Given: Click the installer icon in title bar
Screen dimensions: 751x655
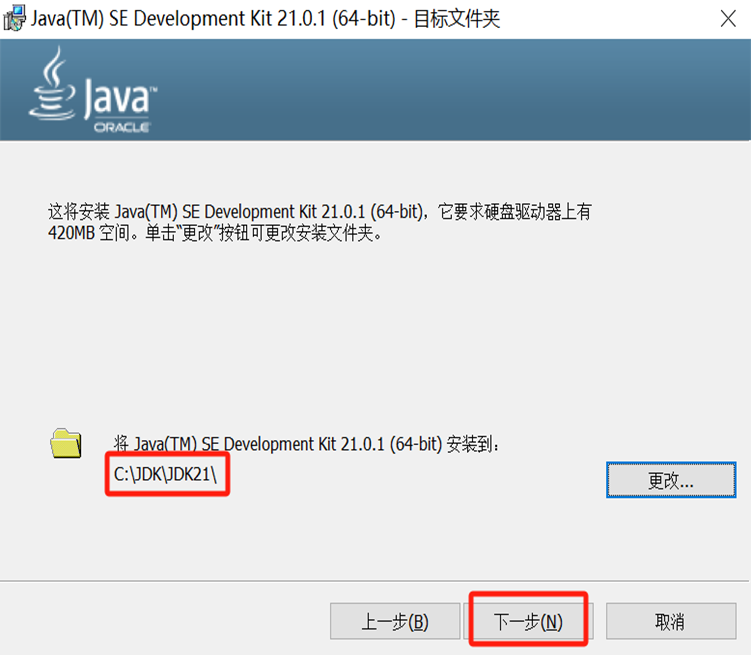Looking at the screenshot, I should (x=14, y=18).
